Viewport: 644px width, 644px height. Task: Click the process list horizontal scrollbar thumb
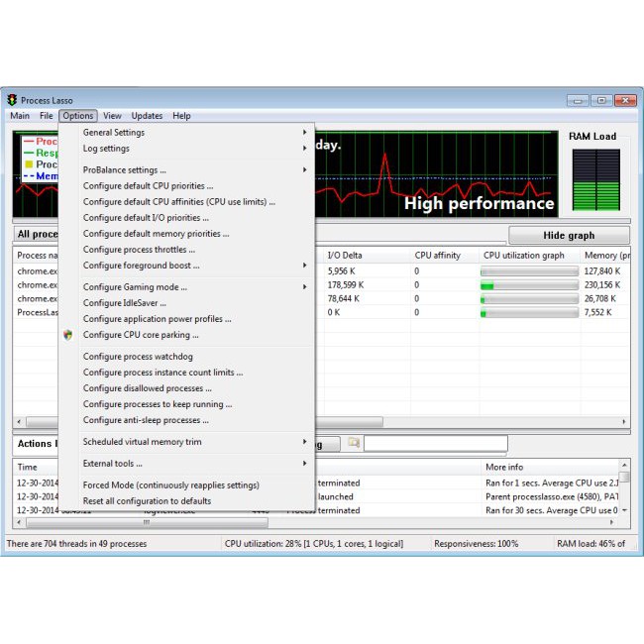point(349,422)
